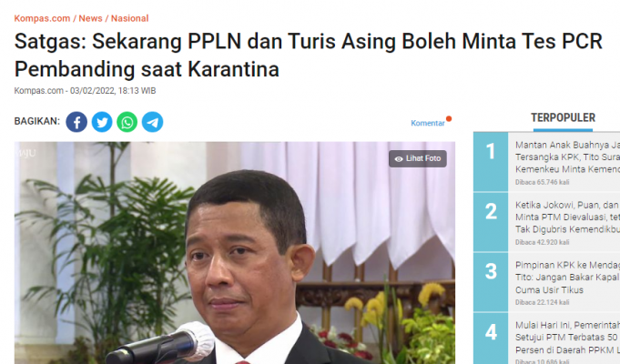This screenshot has width=620, height=364.
Task: Share article via Twitter icon
Action: pyautogui.click(x=102, y=122)
